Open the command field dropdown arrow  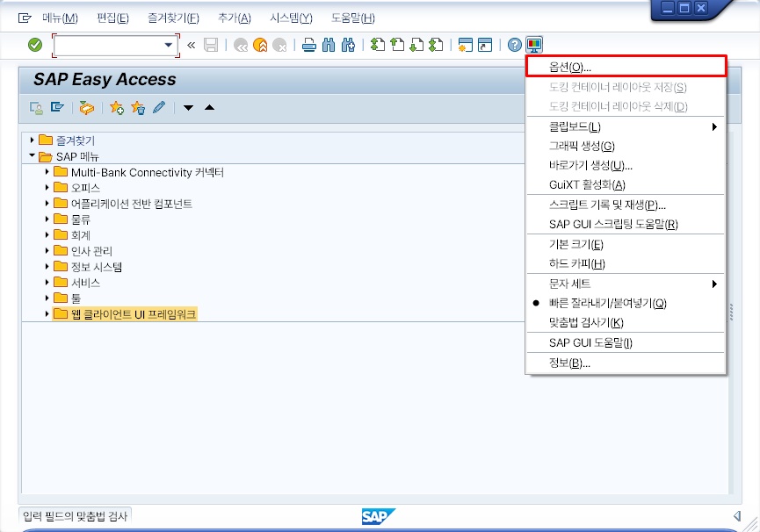click(x=168, y=45)
